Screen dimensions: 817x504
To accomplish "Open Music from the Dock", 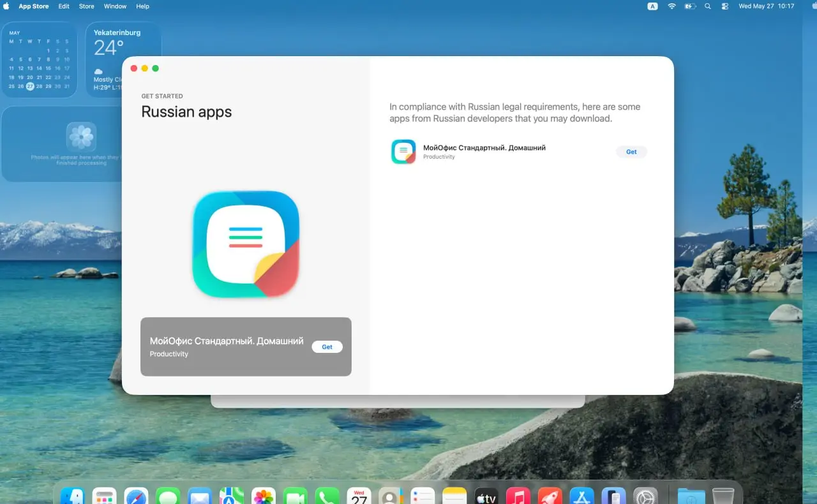I will tap(518, 497).
